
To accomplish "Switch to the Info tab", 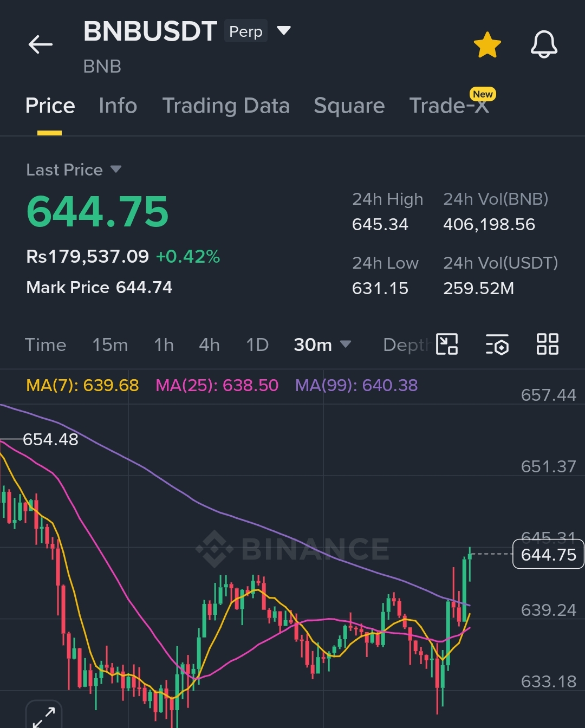I will click(118, 106).
